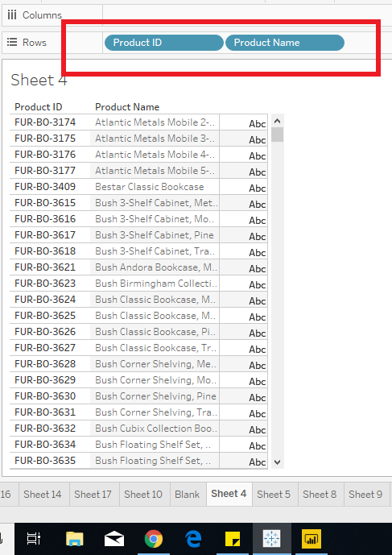Click the Task View taskbar icon
The width and height of the screenshot is (392, 555).
34,539
